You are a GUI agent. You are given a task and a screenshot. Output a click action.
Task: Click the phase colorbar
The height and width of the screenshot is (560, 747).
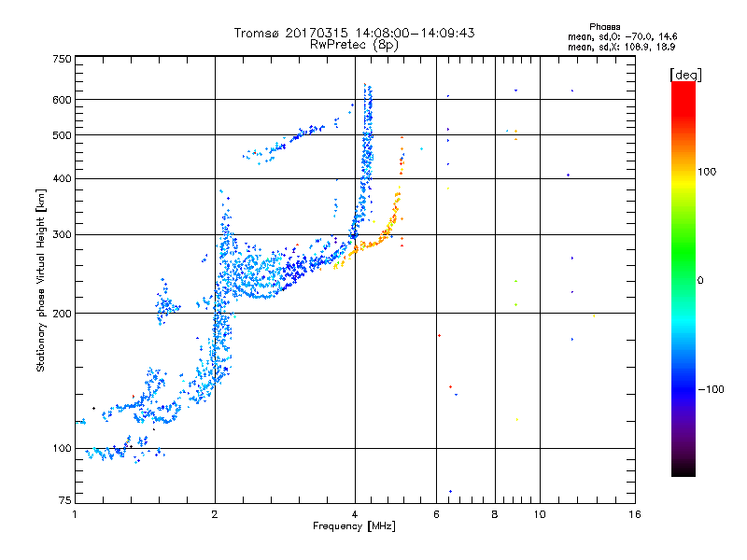pos(684,278)
